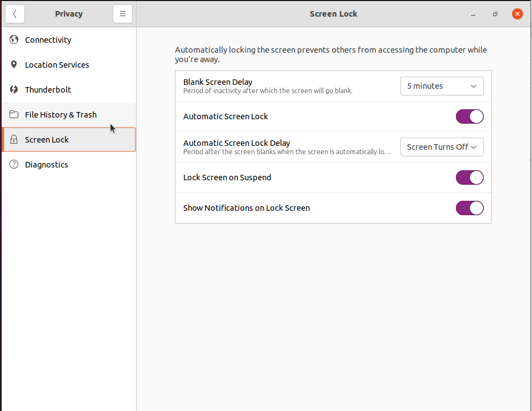Go to Location Services settings
Screen dimensions: 532x411
57,65
